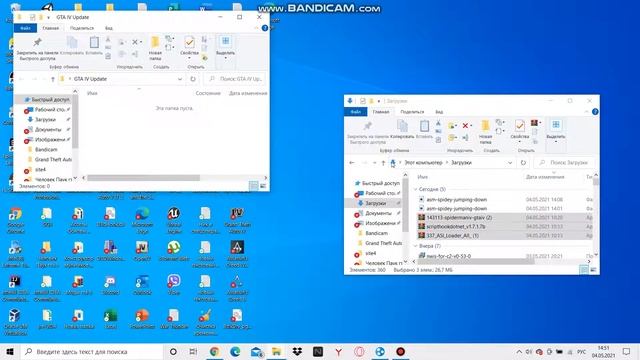Go up one level in Загрузки window
Image resolution: width=640 pixels, height=360 pixels.
[383, 163]
